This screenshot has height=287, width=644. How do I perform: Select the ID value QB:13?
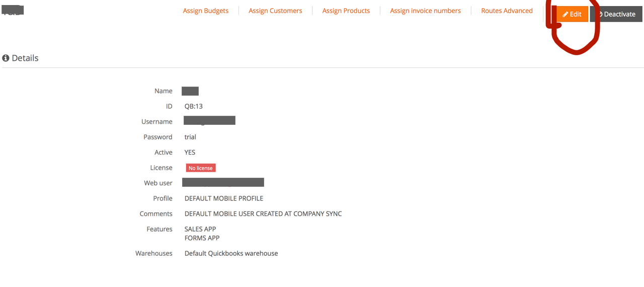[194, 106]
